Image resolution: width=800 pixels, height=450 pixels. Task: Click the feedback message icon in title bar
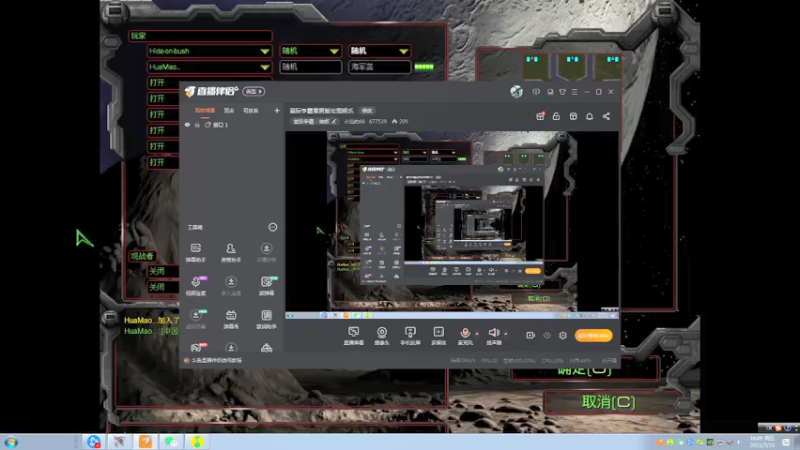(x=536, y=92)
